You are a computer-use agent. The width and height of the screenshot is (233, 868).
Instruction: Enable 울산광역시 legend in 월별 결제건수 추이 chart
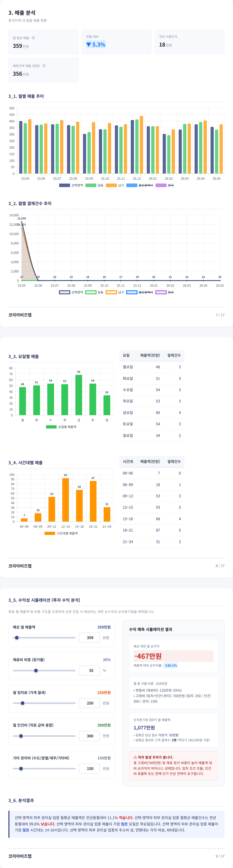[140, 292]
